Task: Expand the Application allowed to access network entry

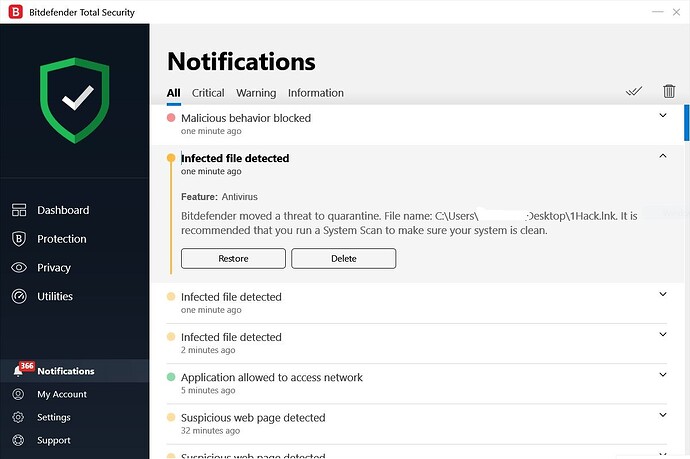Action: coord(662,375)
